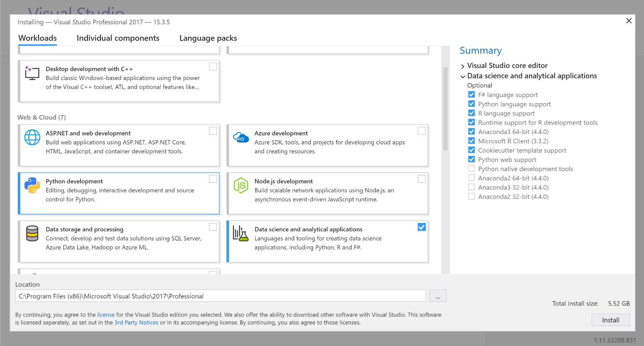644x346 pixels.
Task: Check the Desktop development with C++ workload
Action: click(213, 66)
